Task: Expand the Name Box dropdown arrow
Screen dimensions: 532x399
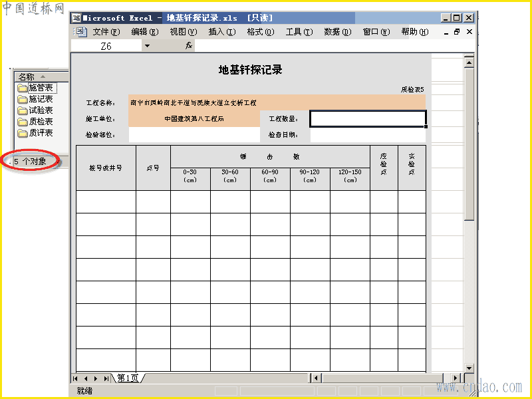Action: point(147,46)
